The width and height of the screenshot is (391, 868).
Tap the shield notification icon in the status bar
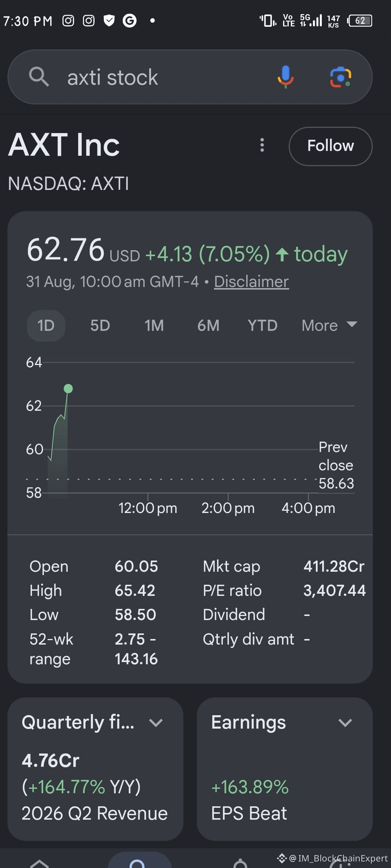(109, 20)
